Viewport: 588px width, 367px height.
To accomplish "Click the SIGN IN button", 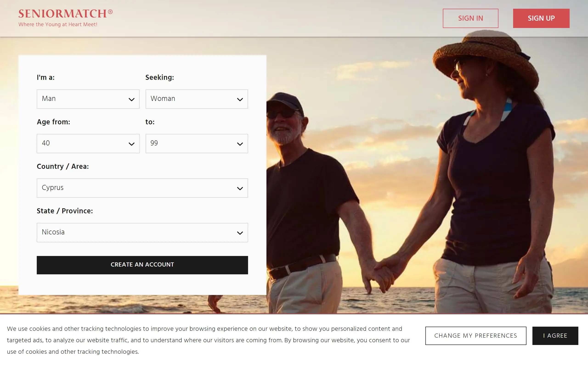I will (x=470, y=18).
